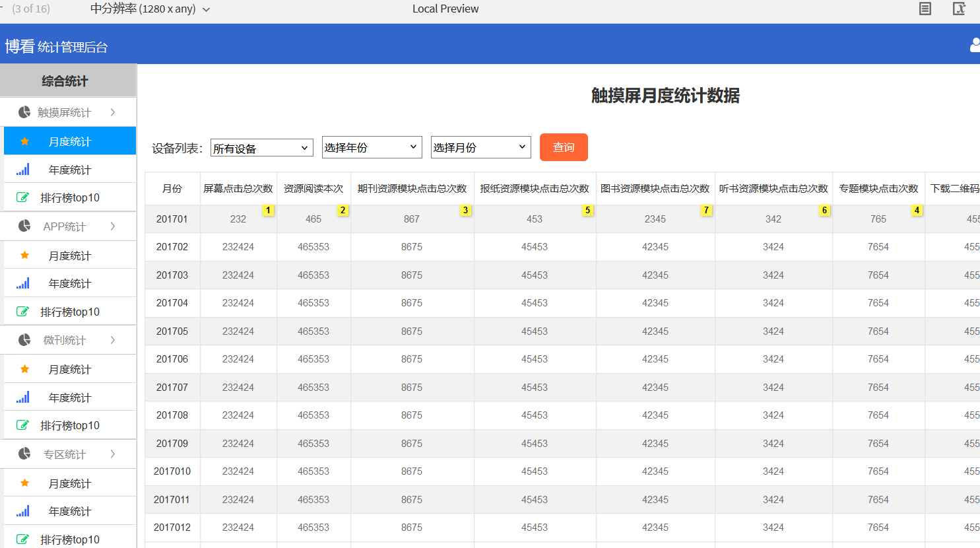Click the 月份 column header
The image size is (980, 548).
tap(172, 189)
